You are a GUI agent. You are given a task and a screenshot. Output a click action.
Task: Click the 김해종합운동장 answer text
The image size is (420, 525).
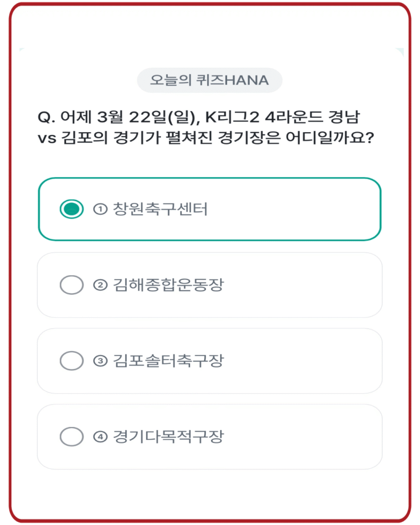point(168,285)
